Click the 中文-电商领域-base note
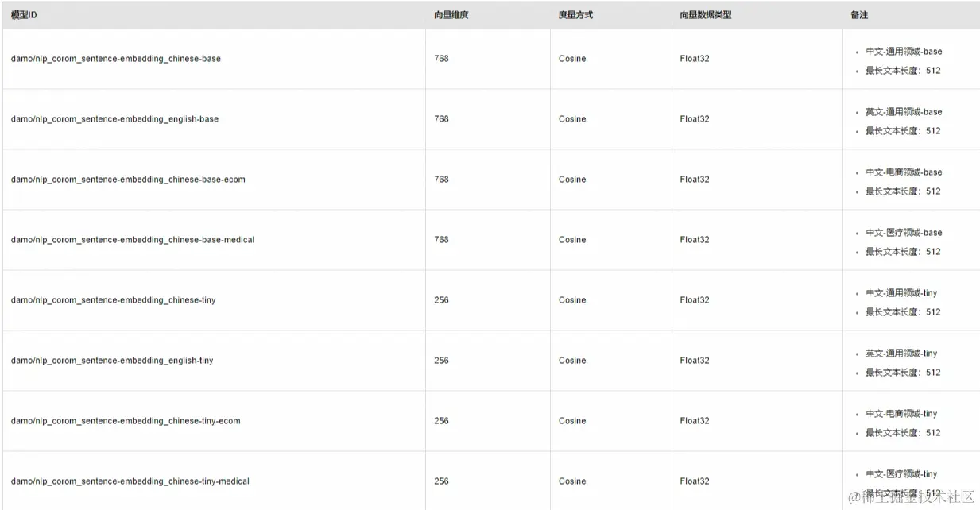 tap(904, 172)
